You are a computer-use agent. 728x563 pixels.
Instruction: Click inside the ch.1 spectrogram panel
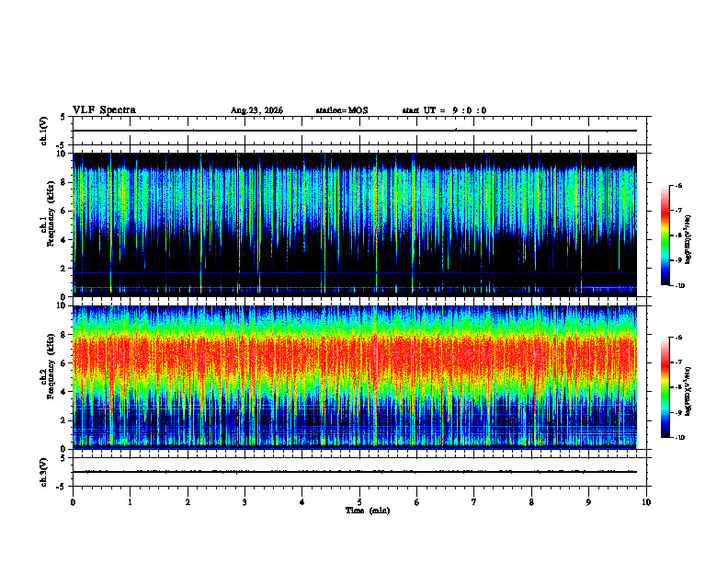pyautogui.click(x=355, y=224)
